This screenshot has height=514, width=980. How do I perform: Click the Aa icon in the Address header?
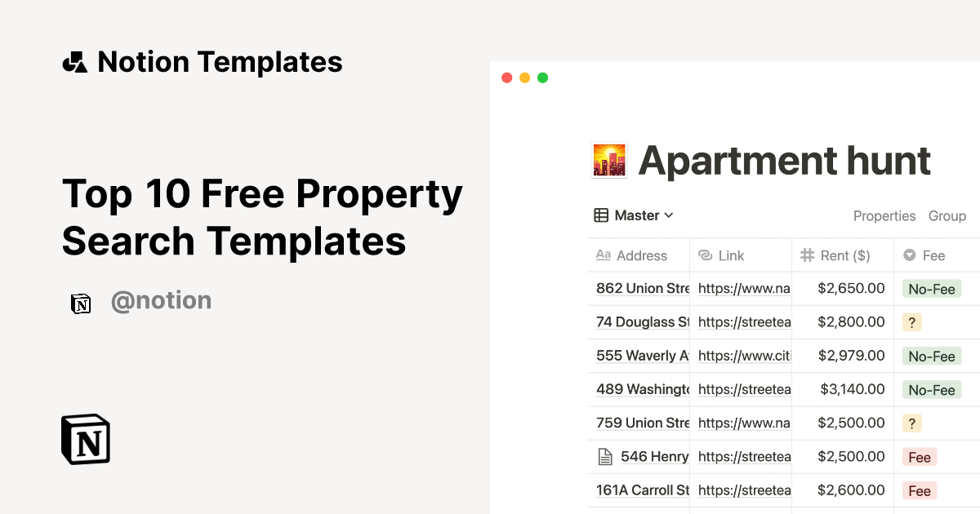coord(602,255)
